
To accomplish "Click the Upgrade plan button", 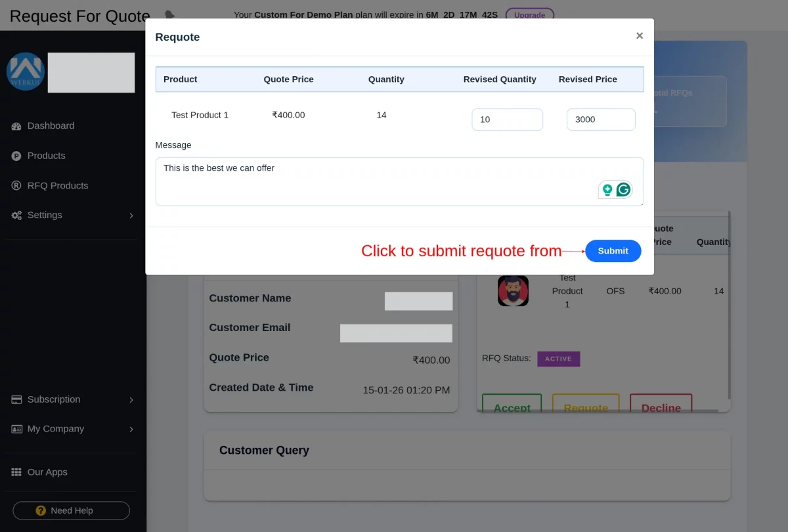I will pos(529,14).
